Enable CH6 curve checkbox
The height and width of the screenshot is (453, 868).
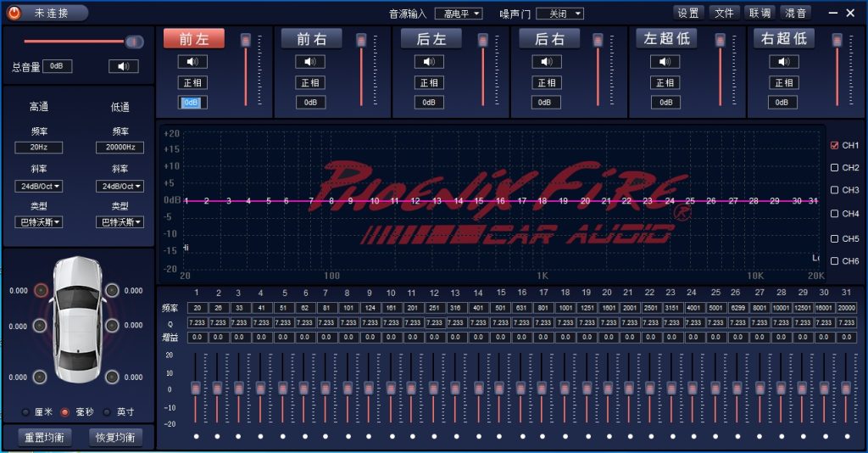pyautogui.click(x=835, y=260)
